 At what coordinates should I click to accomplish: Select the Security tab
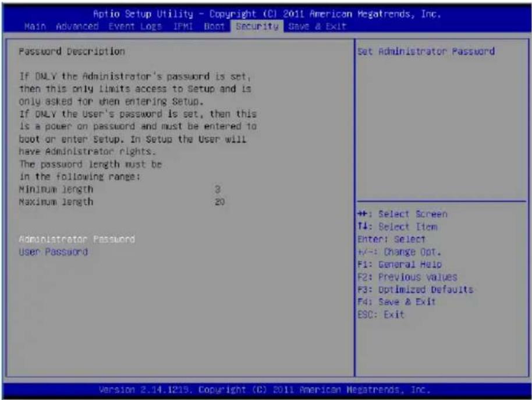coord(257,26)
